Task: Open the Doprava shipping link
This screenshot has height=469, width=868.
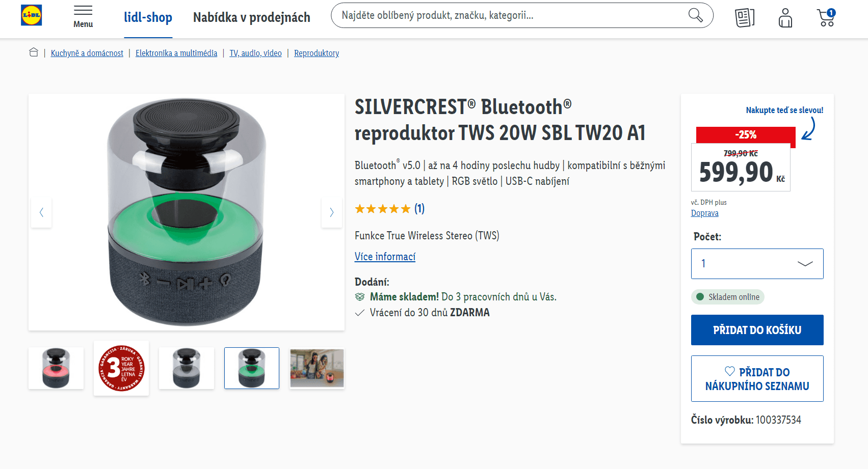Action: click(704, 213)
